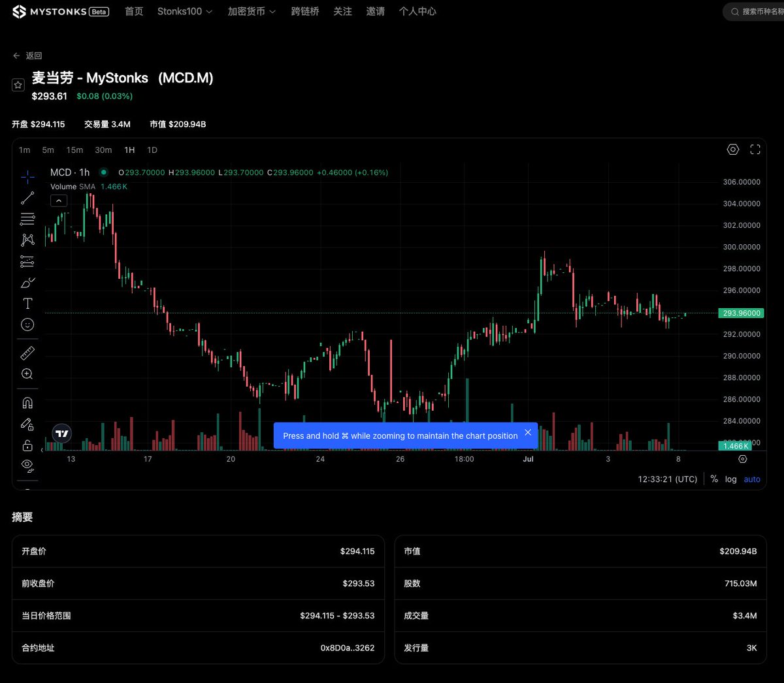Select the 1H timeframe

(129, 150)
